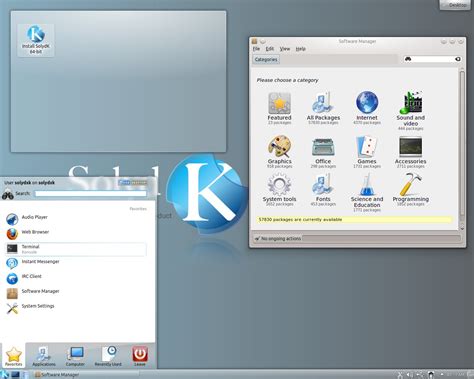Clear the Software Manager search field

(458, 59)
